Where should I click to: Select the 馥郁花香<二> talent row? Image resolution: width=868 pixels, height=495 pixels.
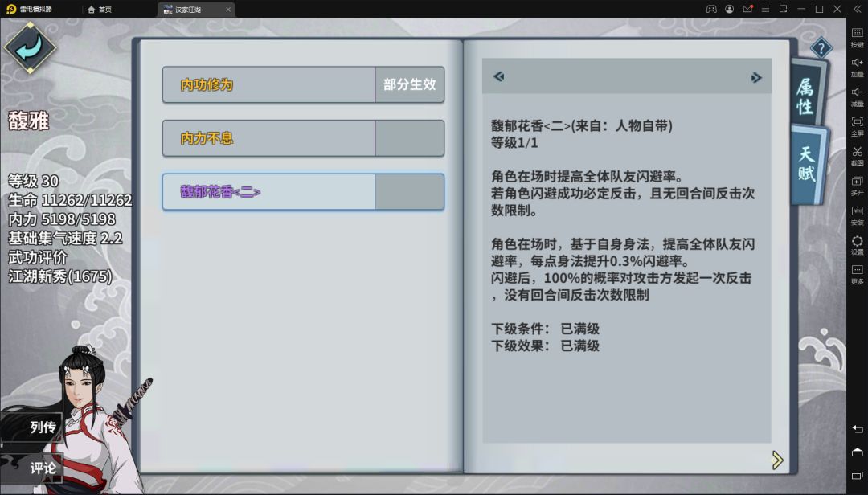(303, 191)
